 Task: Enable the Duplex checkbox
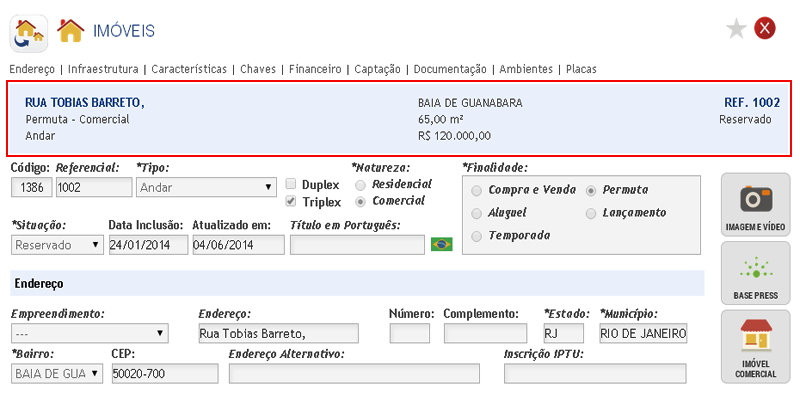(291, 184)
